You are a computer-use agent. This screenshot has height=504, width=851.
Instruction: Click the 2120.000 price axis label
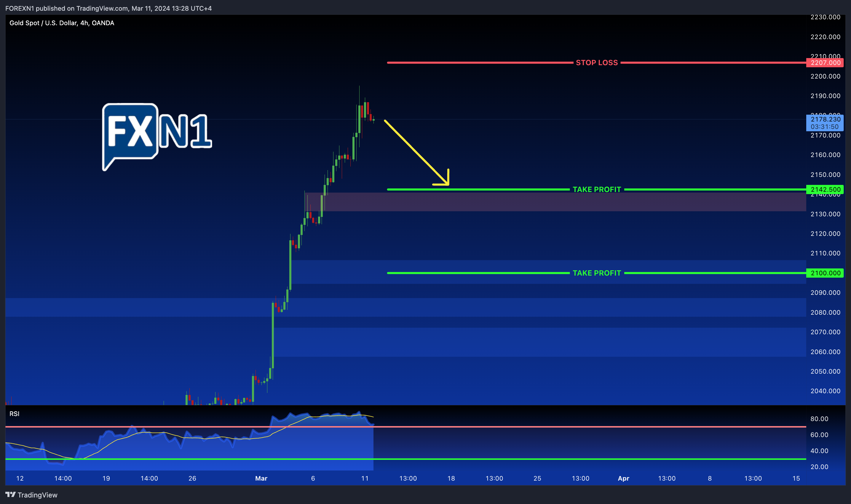(x=825, y=234)
